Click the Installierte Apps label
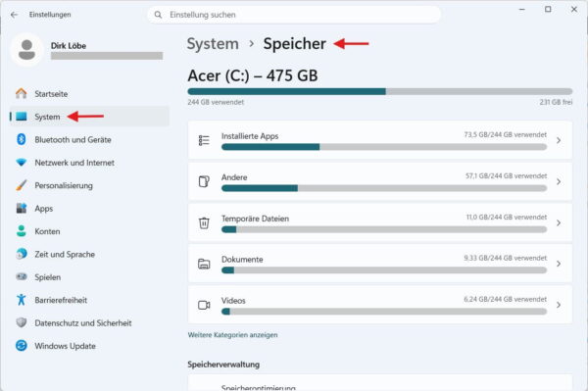Screen dimensions: 588x391 click(250, 136)
